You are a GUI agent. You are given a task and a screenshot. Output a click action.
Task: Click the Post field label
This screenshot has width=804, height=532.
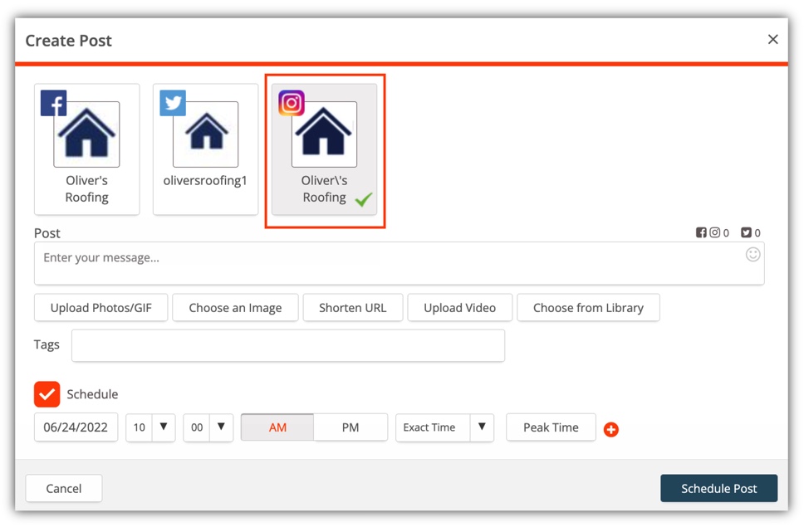click(x=47, y=233)
